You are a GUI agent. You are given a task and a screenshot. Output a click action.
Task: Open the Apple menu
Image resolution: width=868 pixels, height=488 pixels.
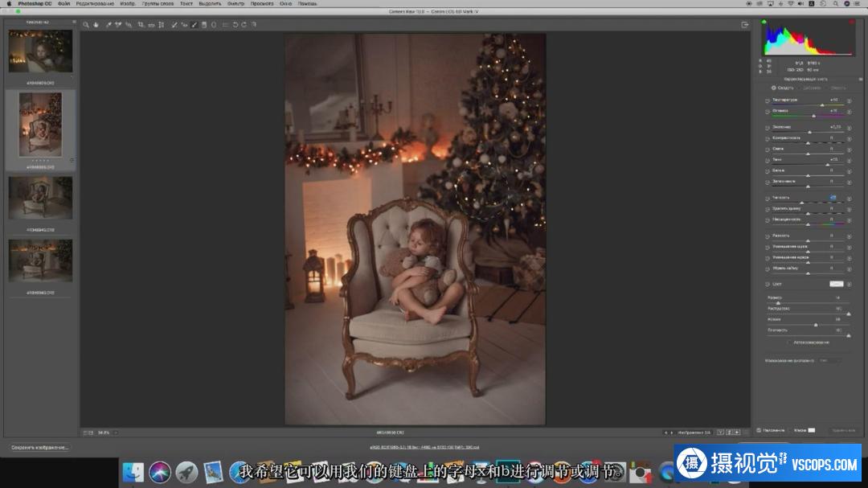click(9, 4)
